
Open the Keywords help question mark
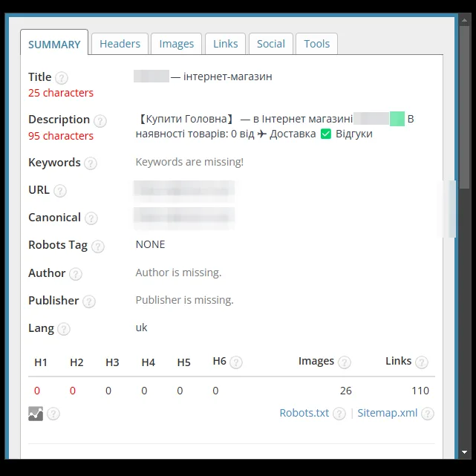[x=91, y=163]
